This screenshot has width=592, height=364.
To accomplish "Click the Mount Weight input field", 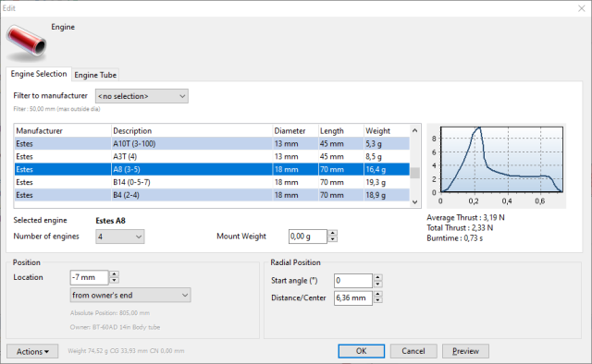I will (x=308, y=237).
